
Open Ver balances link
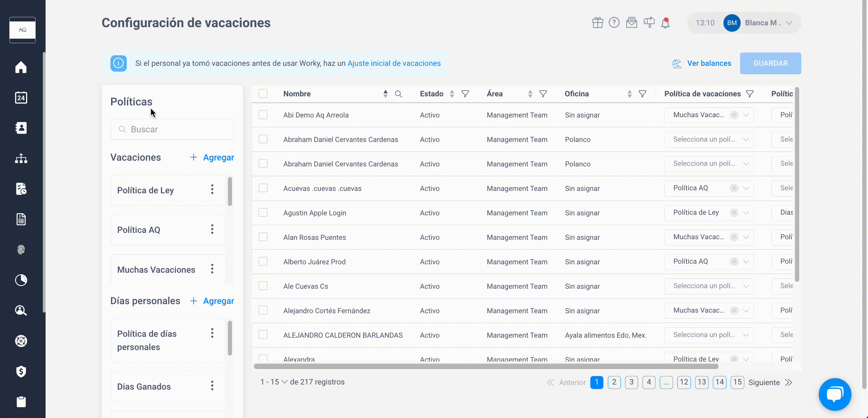coord(702,63)
